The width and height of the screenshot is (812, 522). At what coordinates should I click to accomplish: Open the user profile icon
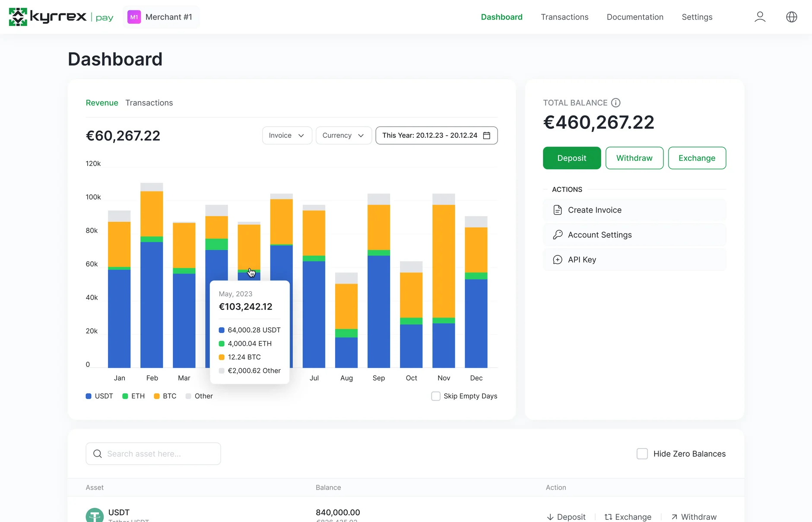point(760,17)
